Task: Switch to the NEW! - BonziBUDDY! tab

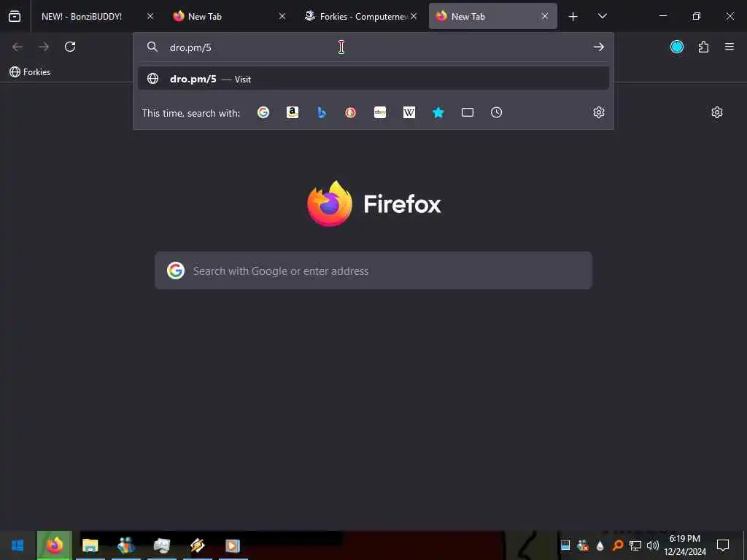Action: pos(82,16)
